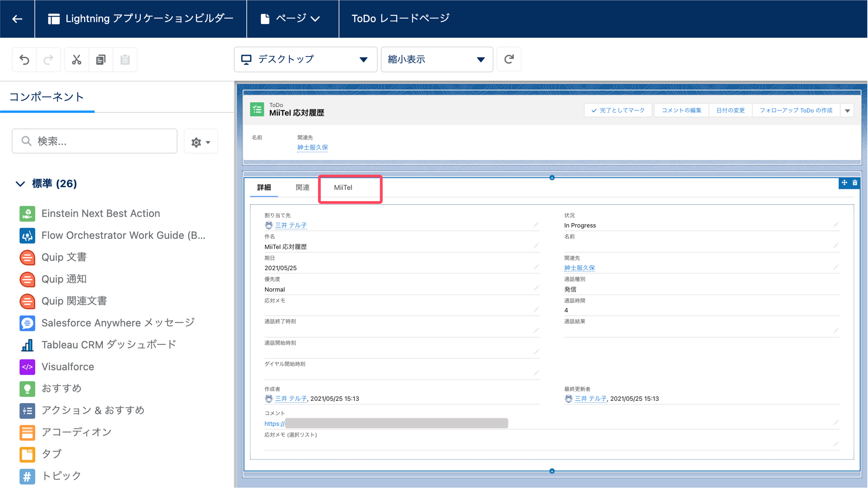868x488 pixels.
Task: Click edit pencil for 優先度 field
Action: pyautogui.click(x=536, y=288)
